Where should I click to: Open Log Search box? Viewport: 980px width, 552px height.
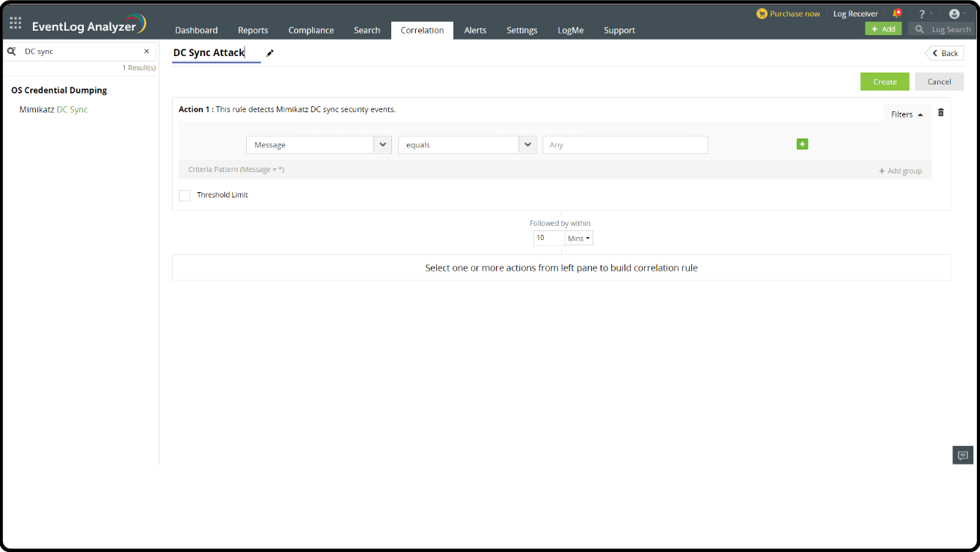[x=942, y=29]
